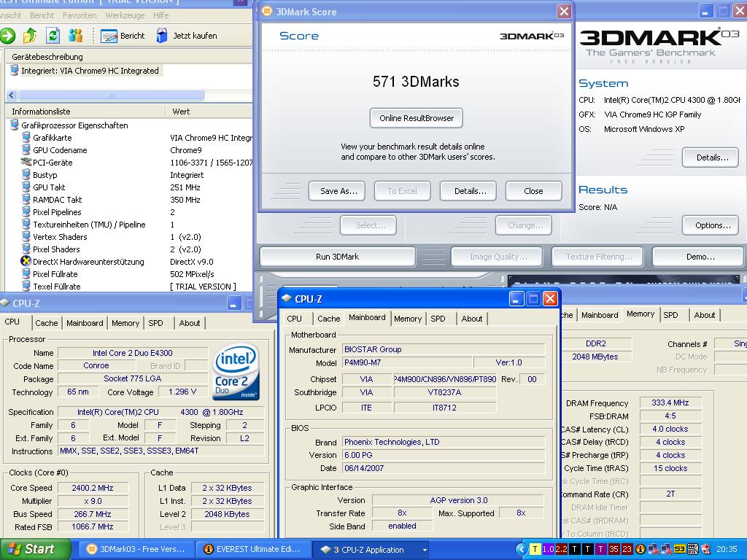
Task: Click the orange EVEREST info tray icon
Action: click(640, 550)
